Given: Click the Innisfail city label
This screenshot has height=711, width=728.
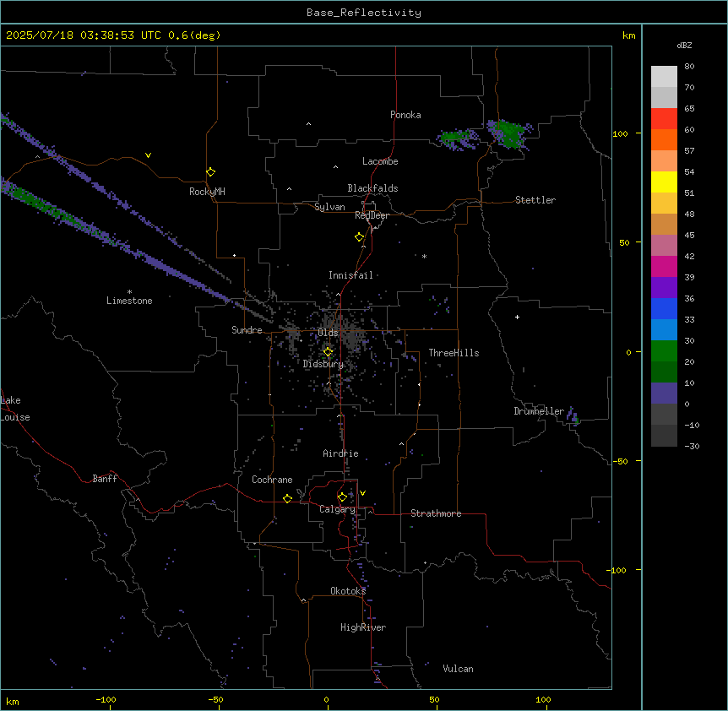Looking at the screenshot, I should point(350,275).
